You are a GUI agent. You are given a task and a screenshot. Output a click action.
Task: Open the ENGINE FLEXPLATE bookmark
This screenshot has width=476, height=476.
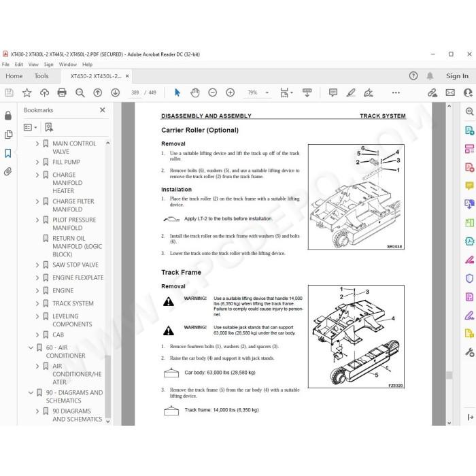[78, 277]
